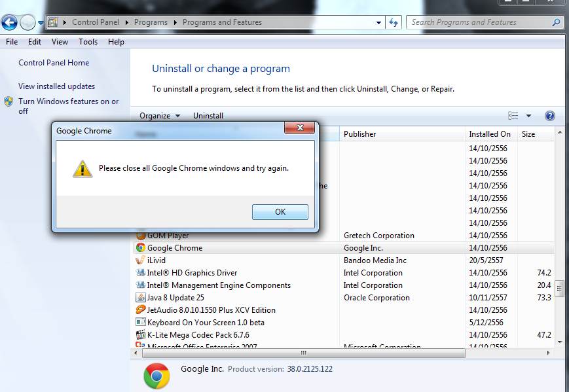Click the warning icon in the dialog

[83, 169]
